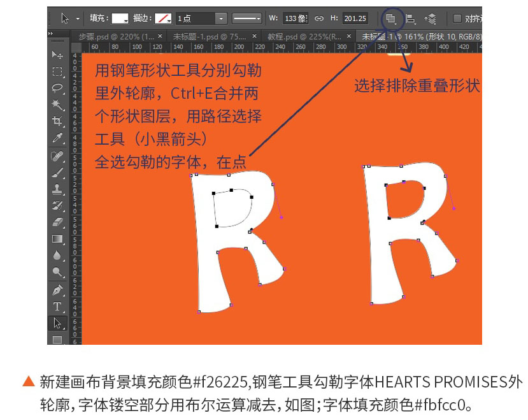This screenshot has width=528, height=420.
Task: Select the Rectangle shape tool
Action: (57, 339)
